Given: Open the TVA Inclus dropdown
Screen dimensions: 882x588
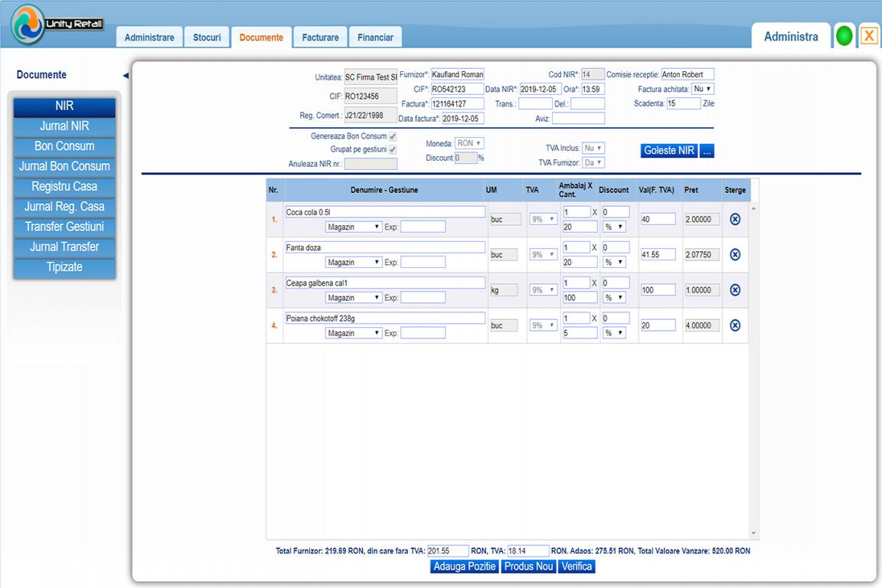Looking at the screenshot, I should (593, 148).
